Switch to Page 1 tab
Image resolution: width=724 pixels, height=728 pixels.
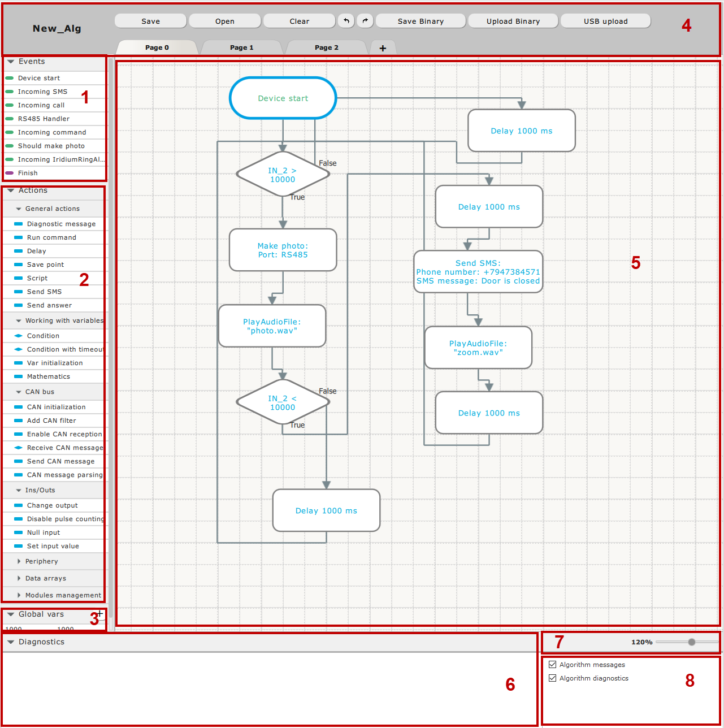tap(241, 47)
